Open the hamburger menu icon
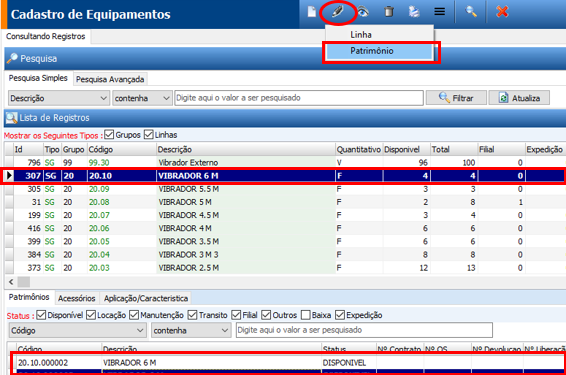Image resolution: width=566 pixels, height=375 pixels. pos(439,12)
